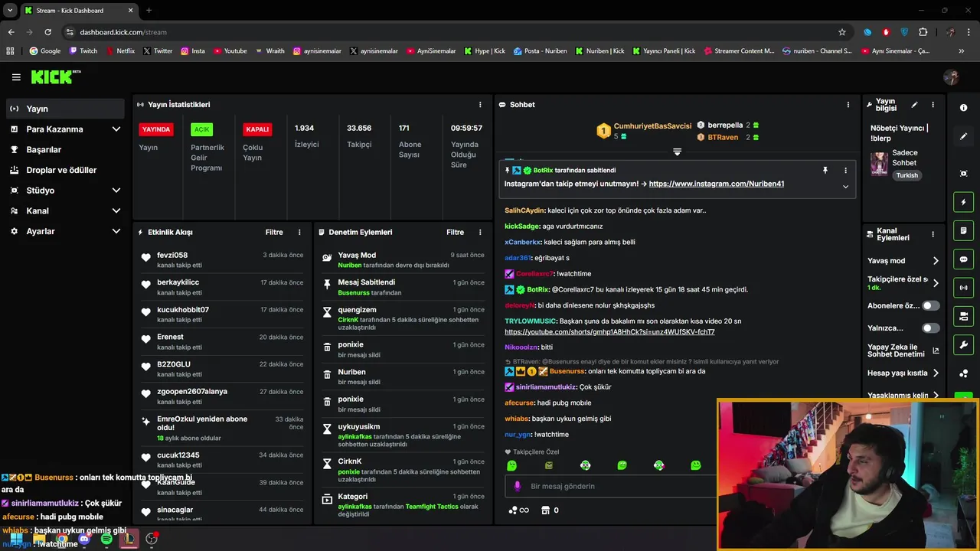Viewport: 980px width, 551px height.
Task: Open Sohbet panel three-dot menu
Action: (x=848, y=105)
